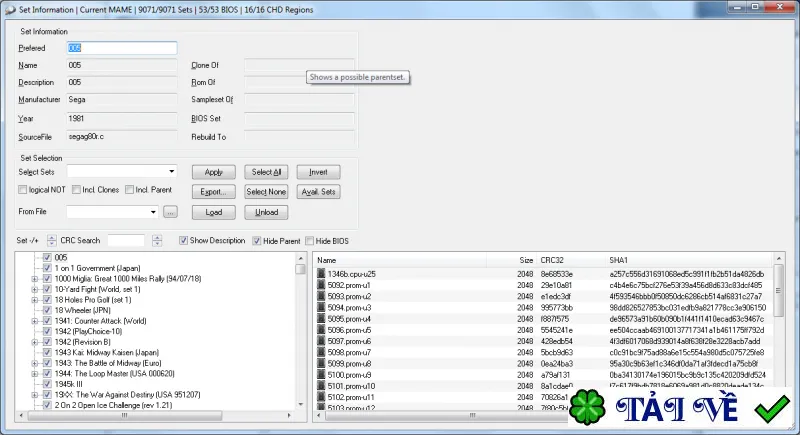Click the Avail. Sets button
Image resolution: width=800 pixels, height=435 pixels.
pyautogui.click(x=318, y=192)
